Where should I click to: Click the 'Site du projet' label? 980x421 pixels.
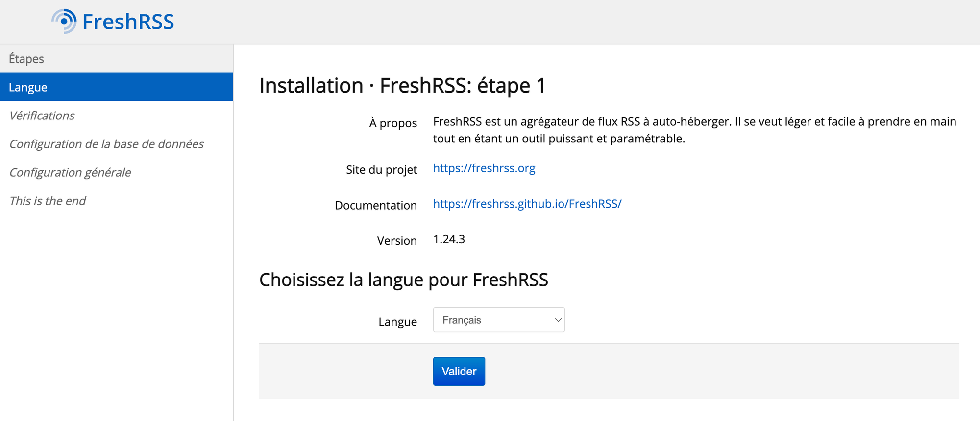pos(381,170)
